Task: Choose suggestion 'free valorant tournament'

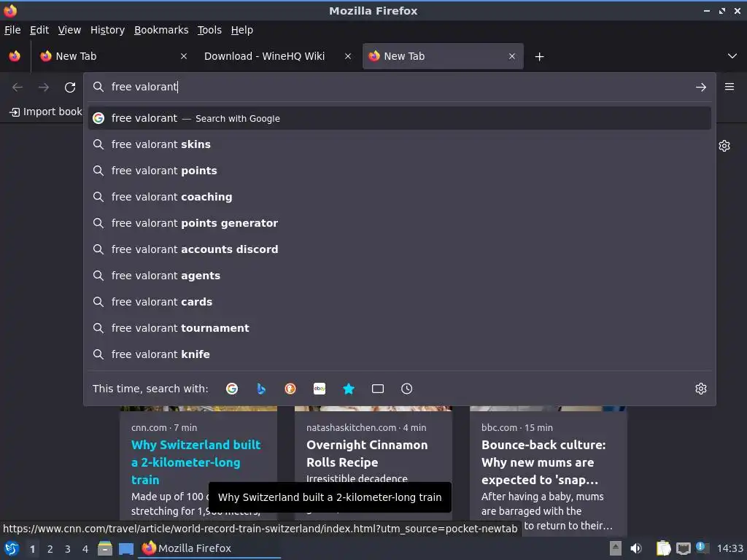Action: click(x=399, y=328)
